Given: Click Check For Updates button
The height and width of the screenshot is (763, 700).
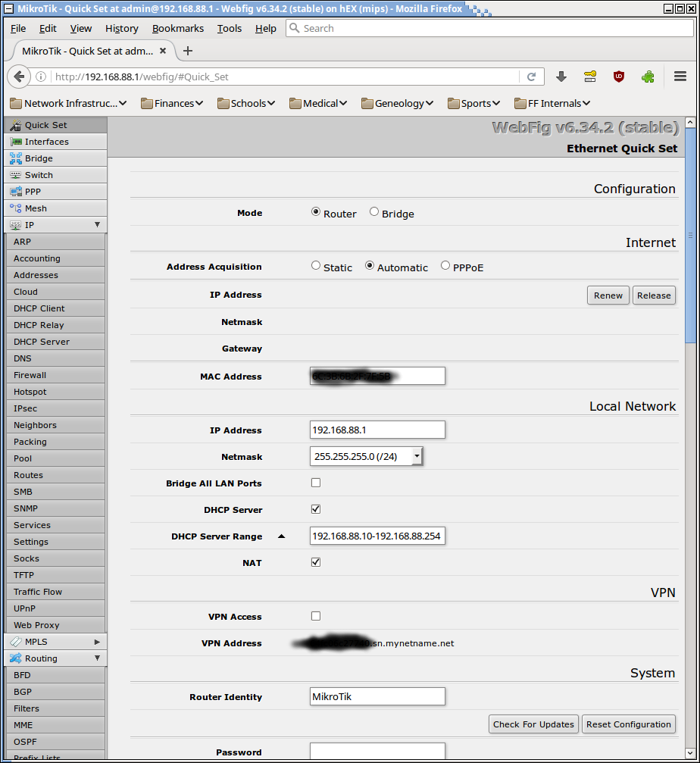Looking at the screenshot, I should click(533, 724).
